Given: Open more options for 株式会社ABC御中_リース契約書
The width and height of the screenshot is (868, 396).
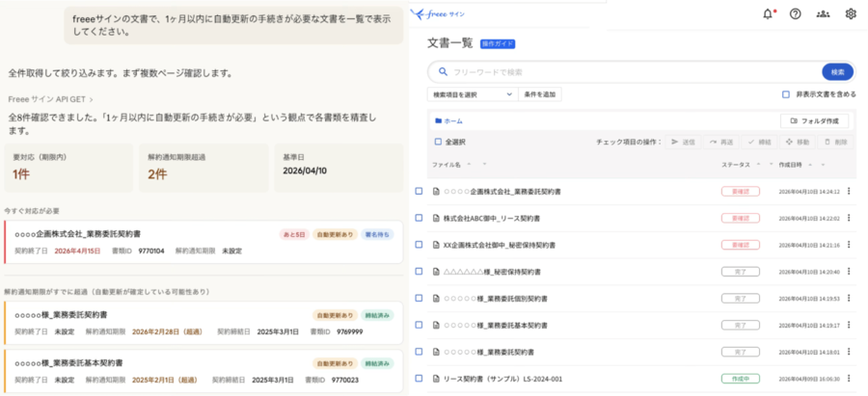Looking at the screenshot, I should tap(849, 218).
